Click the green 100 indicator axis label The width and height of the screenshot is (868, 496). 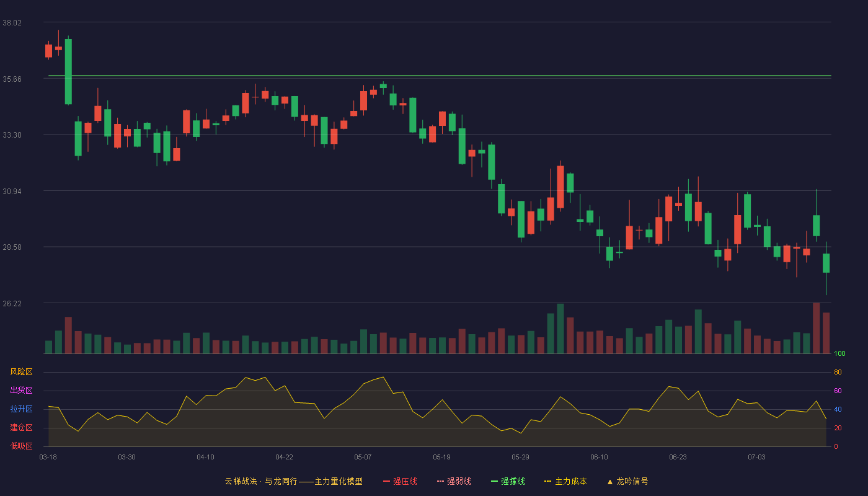pos(839,354)
